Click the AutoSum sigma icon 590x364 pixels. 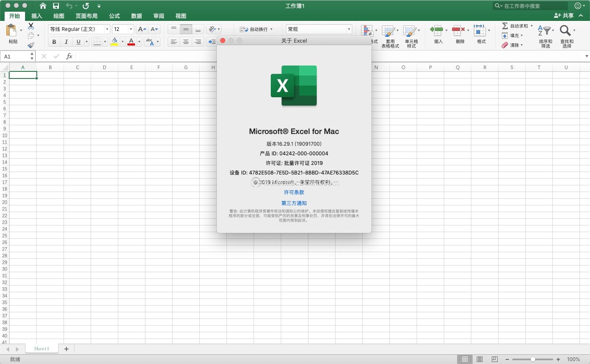(505, 26)
